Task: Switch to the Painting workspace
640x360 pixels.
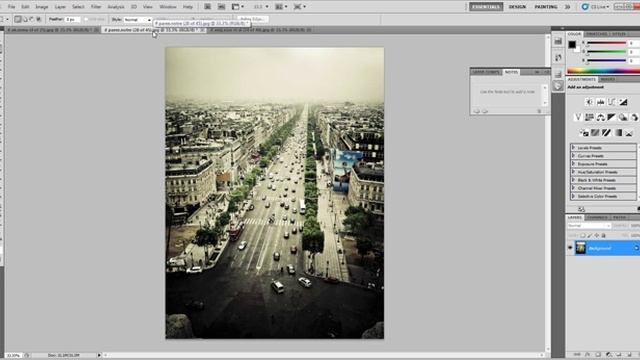Action: 546,7
